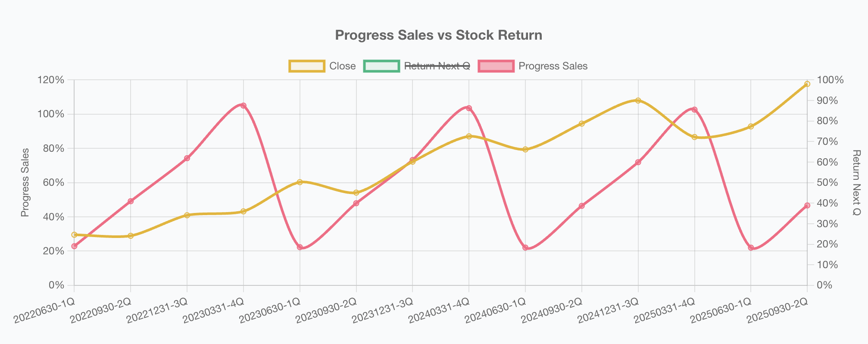Select Progress Sales point at 20250331-4Q
This screenshot has height=344, width=868.
pos(694,109)
